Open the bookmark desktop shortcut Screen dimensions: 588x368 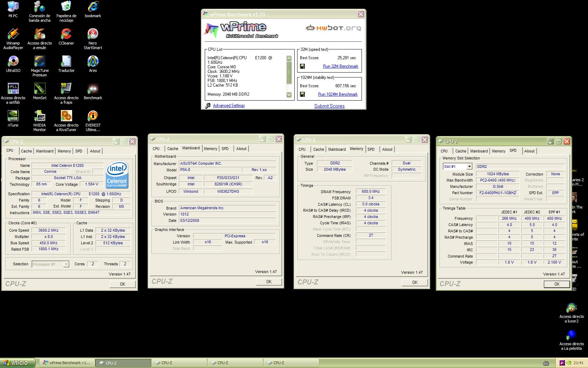pyautogui.click(x=93, y=9)
